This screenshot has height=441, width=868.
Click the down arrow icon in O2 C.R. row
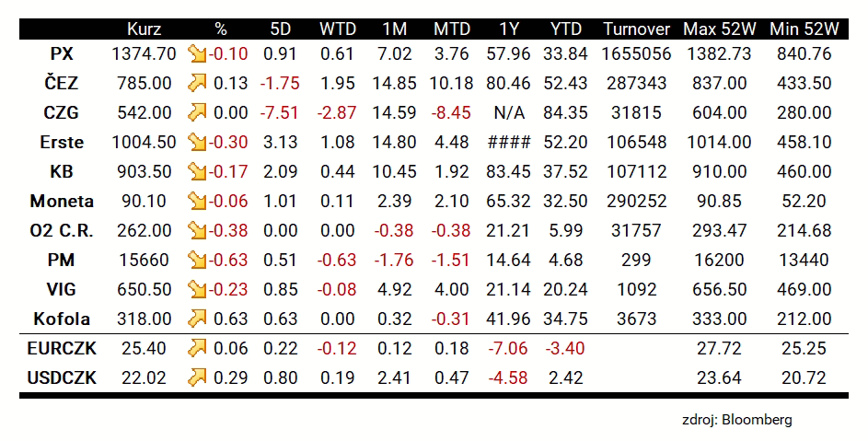[196, 230]
